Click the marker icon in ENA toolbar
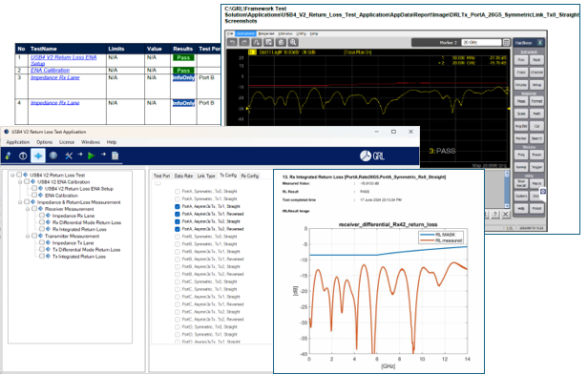The width and height of the screenshot is (588, 374). pos(257,42)
